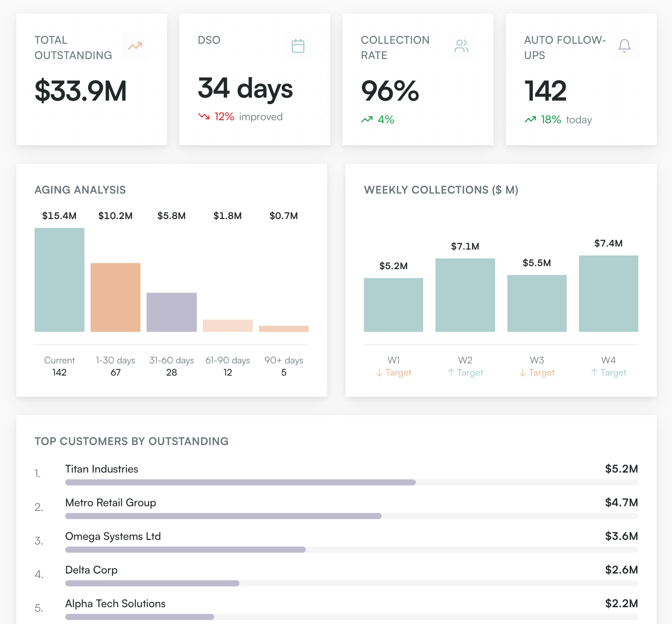Screen dimensions: 672x624
Task: Select the Weekly Collections header
Action: (440, 190)
